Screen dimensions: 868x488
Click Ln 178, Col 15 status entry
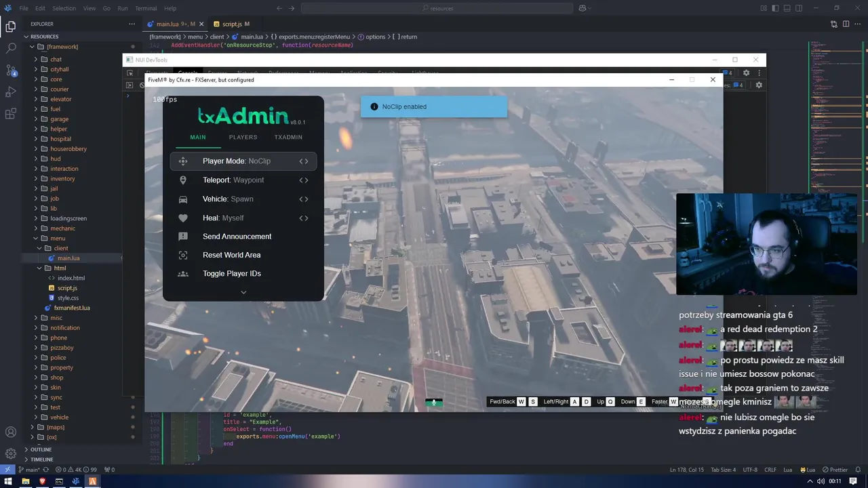coord(687,470)
